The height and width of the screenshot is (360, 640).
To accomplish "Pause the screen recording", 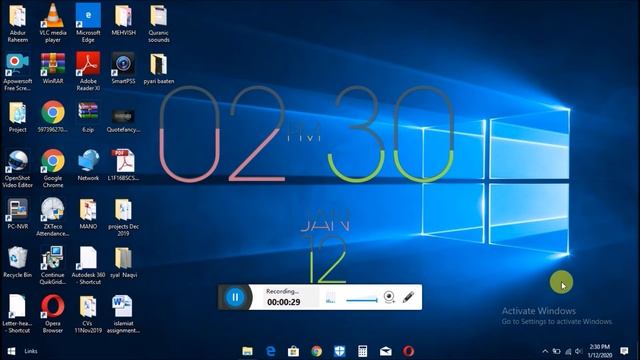I will point(235,297).
